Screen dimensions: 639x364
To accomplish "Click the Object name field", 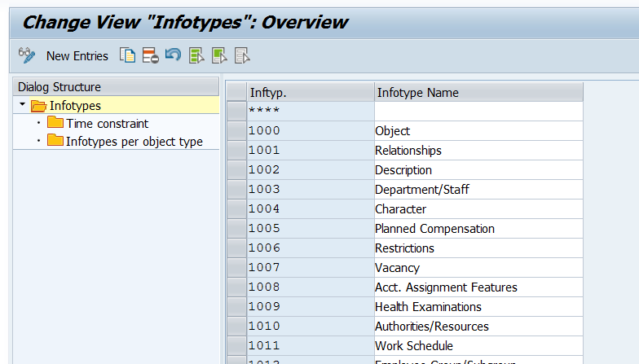I will point(479,130).
